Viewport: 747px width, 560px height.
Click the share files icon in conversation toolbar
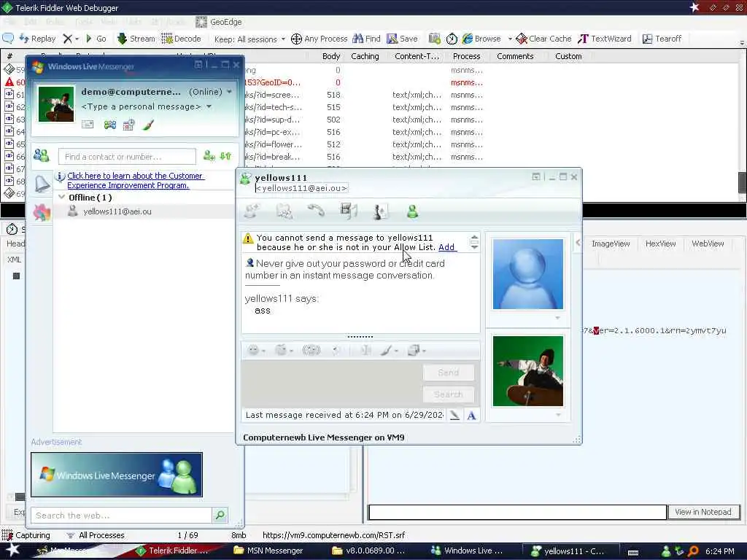click(x=285, y=211)
